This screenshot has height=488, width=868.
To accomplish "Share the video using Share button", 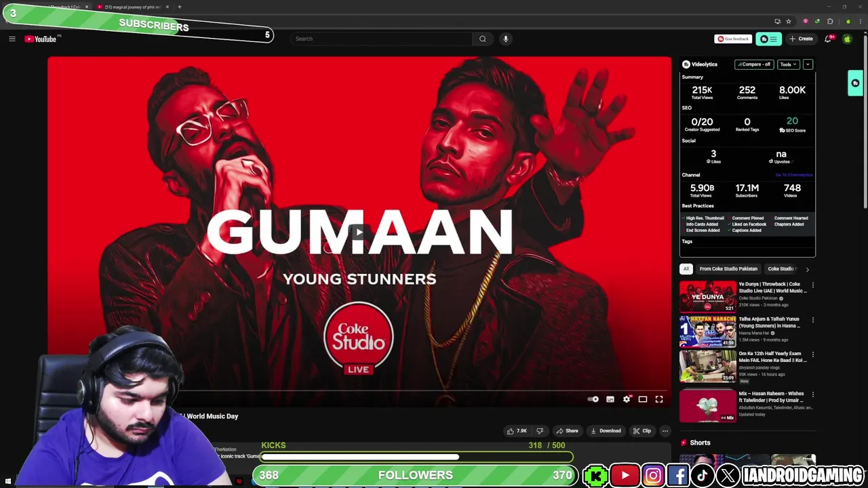I will tap(567, 431).
